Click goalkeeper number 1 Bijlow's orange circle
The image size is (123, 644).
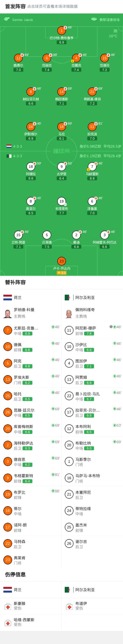click(x=61, y=31)
